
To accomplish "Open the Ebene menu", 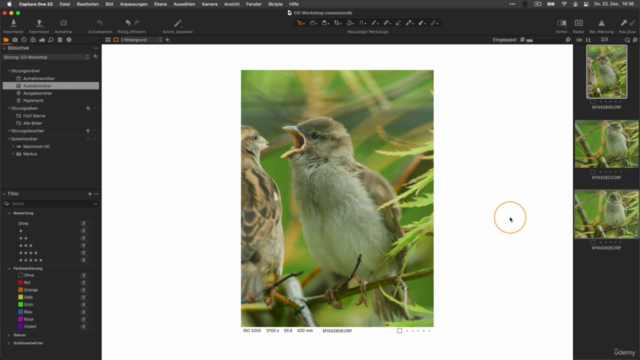I will point(160,4).
